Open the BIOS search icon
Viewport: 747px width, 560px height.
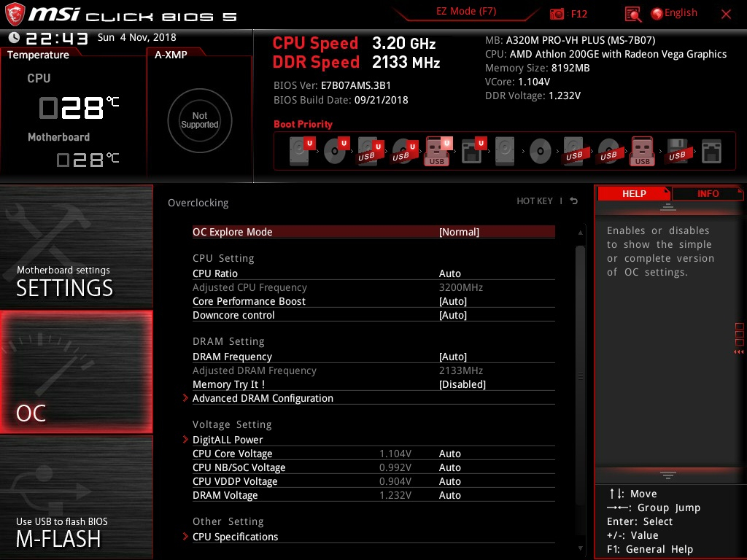633,15
